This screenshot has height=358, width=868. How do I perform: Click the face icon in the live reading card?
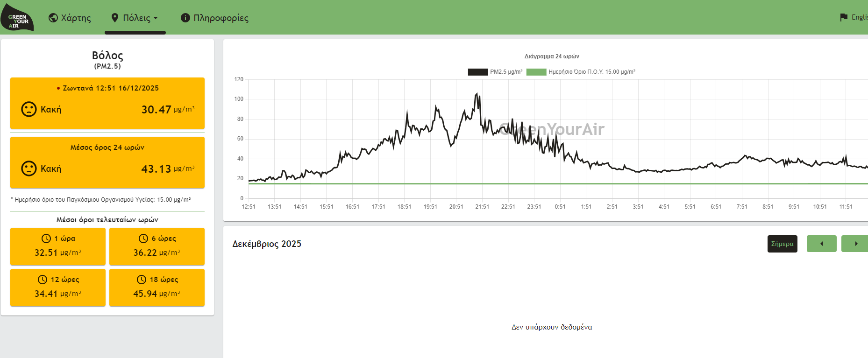click(x=29, y=109)
